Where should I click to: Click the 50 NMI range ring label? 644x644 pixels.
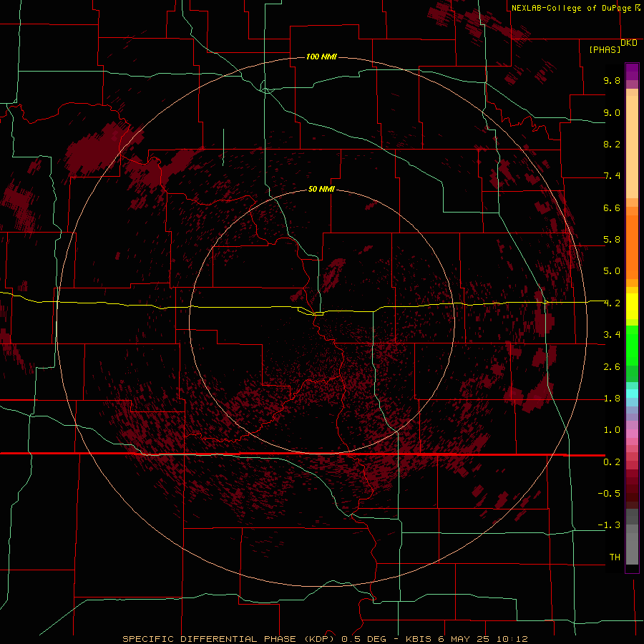point(321,189)
